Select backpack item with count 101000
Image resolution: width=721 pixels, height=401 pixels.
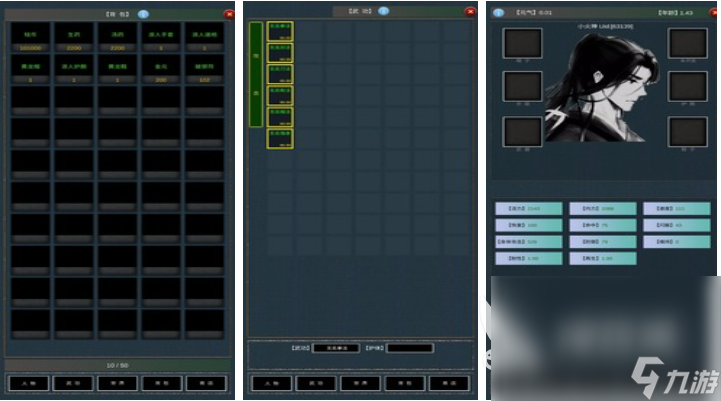pos(30,37)
